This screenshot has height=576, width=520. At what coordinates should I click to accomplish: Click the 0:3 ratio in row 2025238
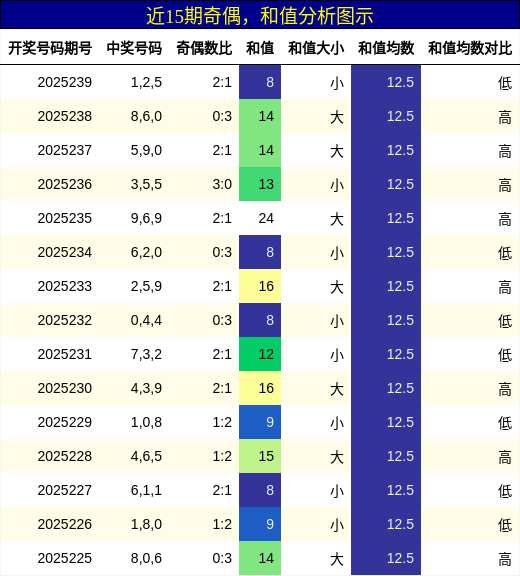coord(222,116)
